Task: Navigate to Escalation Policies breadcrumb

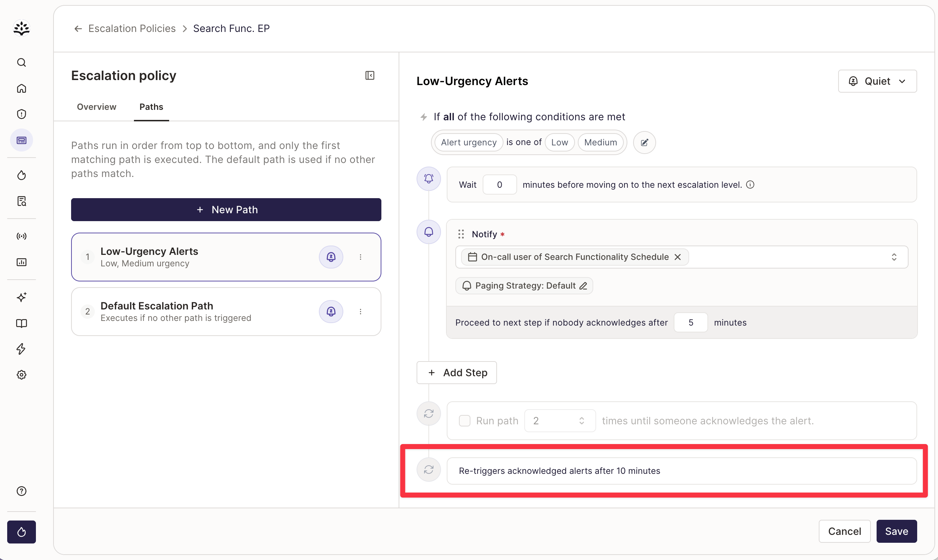Action: (x=132, y=29)
